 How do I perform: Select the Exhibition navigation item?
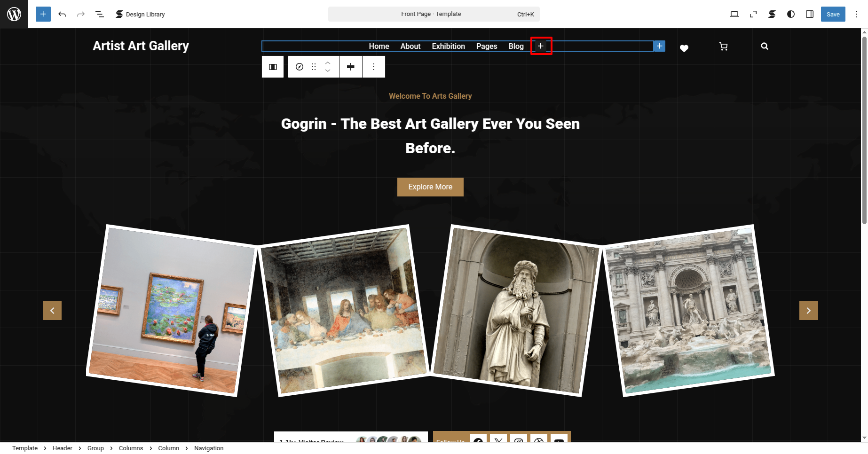[449, 46]
